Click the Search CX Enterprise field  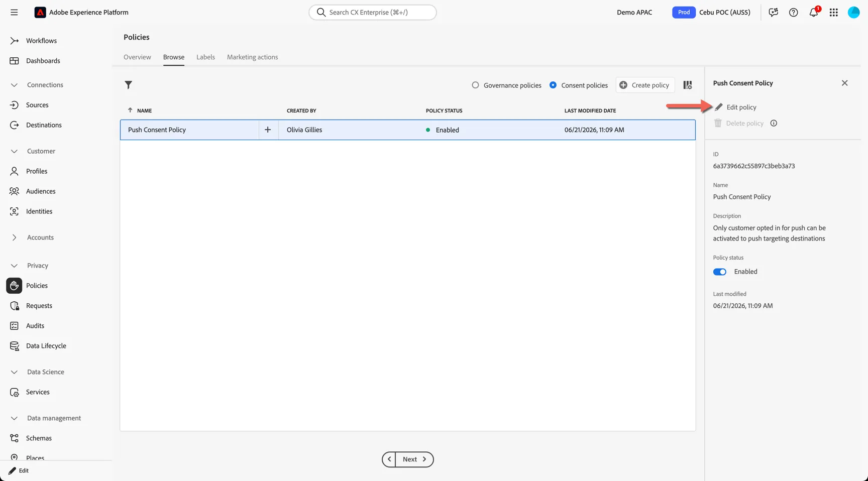[x=373, y=13]
